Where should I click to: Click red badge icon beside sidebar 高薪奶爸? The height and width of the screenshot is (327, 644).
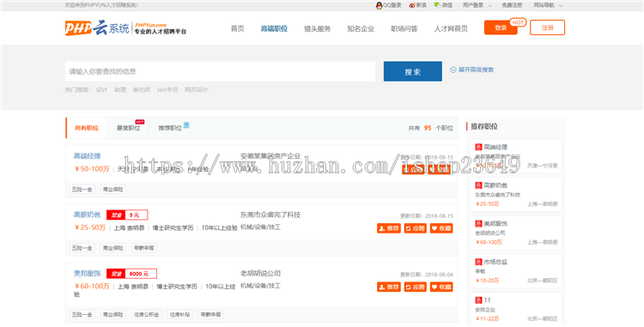[x=478, y=185]
